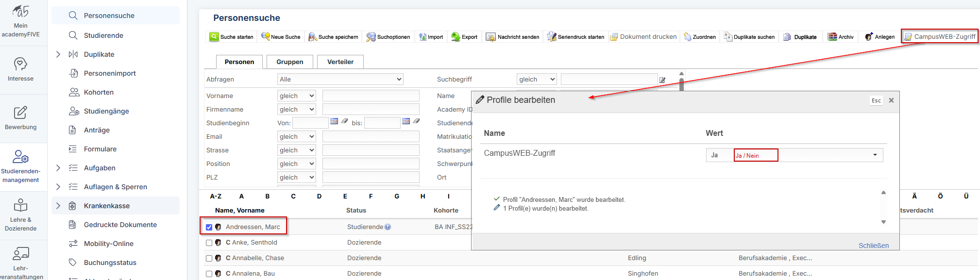Click the Nachricht senden envelope icon
This screenshot has height=280, width=980.
[491, 37]
